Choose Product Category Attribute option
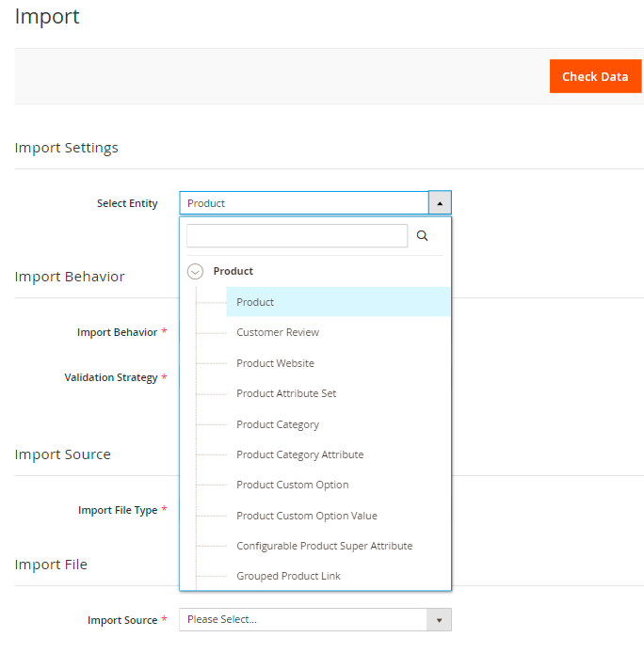Screen dimensions: 644x653 pos(299,454)
